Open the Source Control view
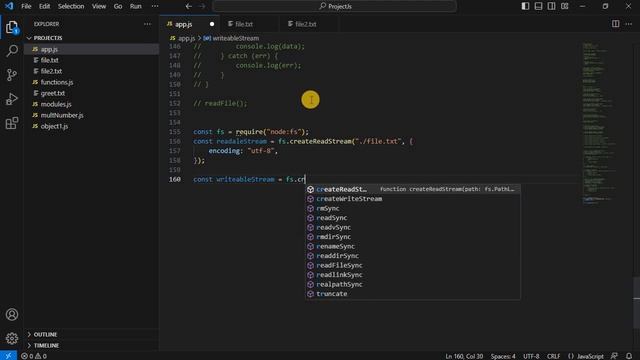640x360 pixels. pos(12,75)
